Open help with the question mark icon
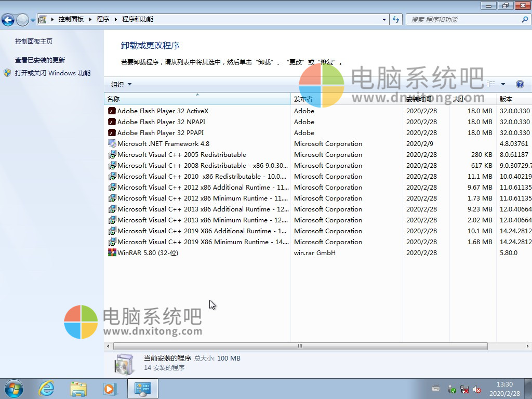 coord(520,84)
